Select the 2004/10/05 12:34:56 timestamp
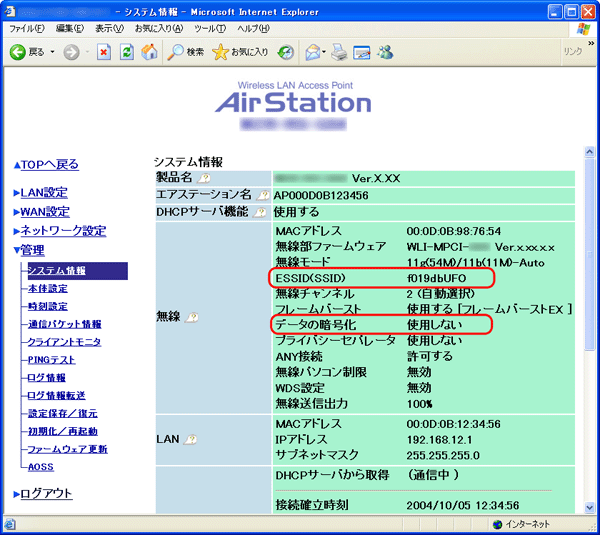The height and width of the screenshot is (535, 600). (463, 506)
